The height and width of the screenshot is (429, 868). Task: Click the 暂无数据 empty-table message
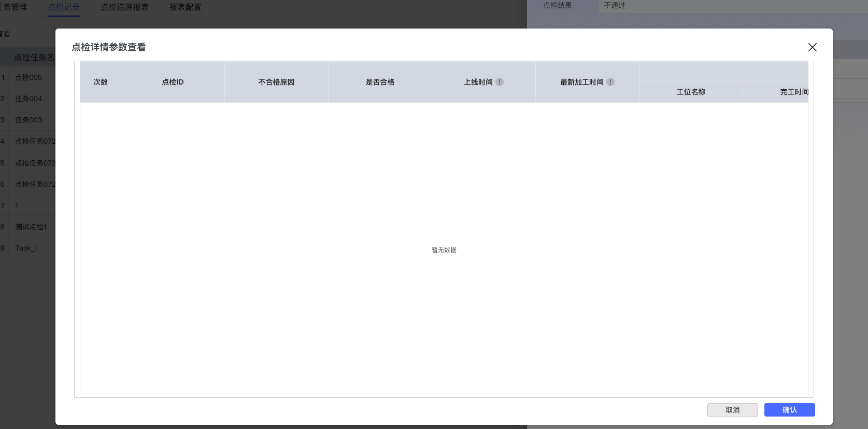coord(444,250)
